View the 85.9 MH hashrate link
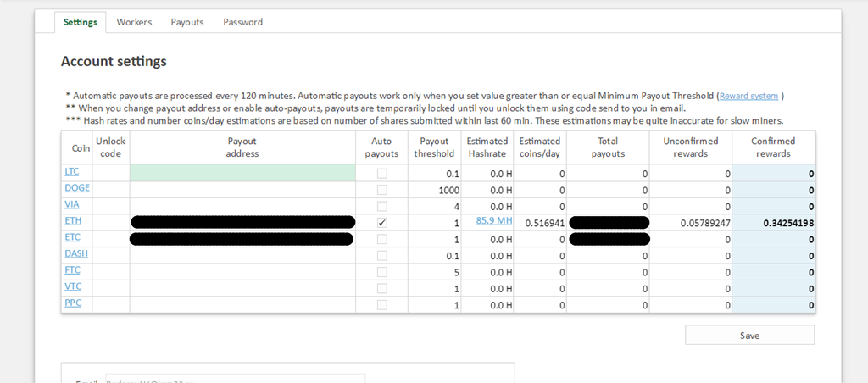Screen dimensions: 868x383 493,221
